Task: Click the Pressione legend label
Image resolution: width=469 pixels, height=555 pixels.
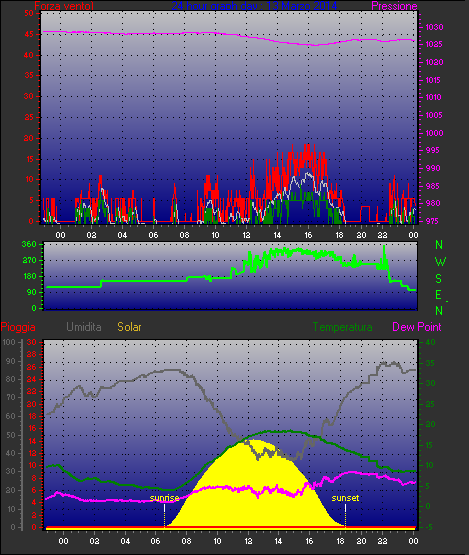Action: click(394, 6)
